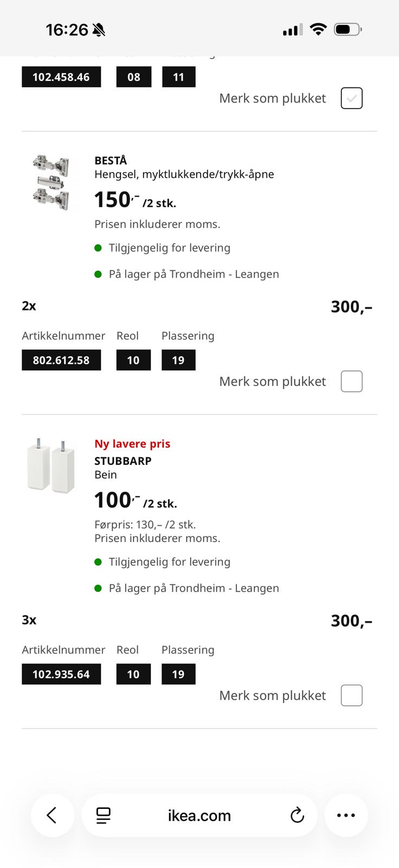Open the BESTÅ hinge product image

pyautogui.click(x=50, y=183)
